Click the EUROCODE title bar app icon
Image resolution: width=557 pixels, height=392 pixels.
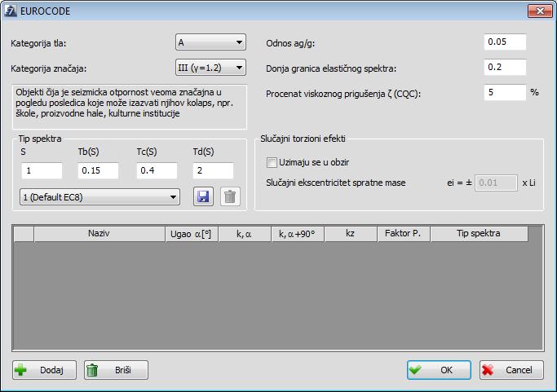10,11
